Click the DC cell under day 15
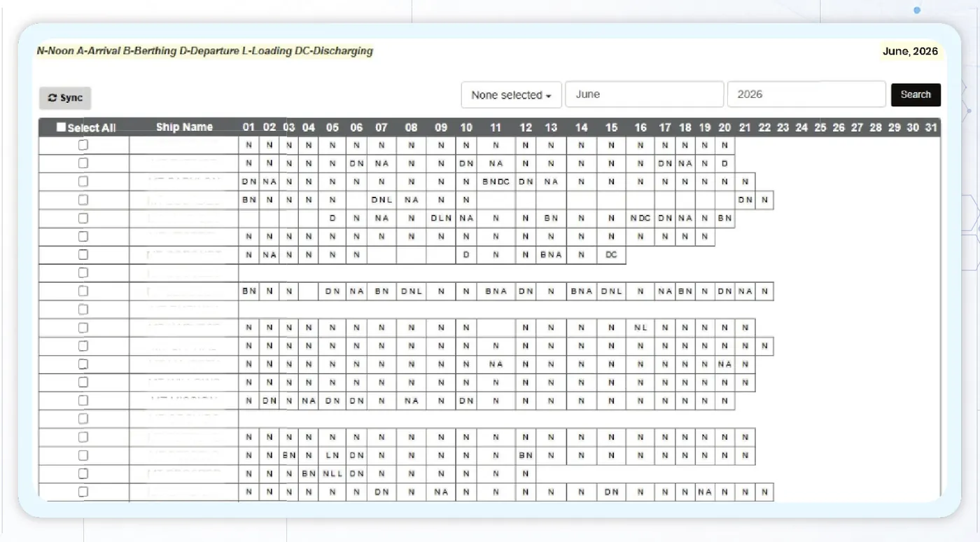 (x=611, y=255)
